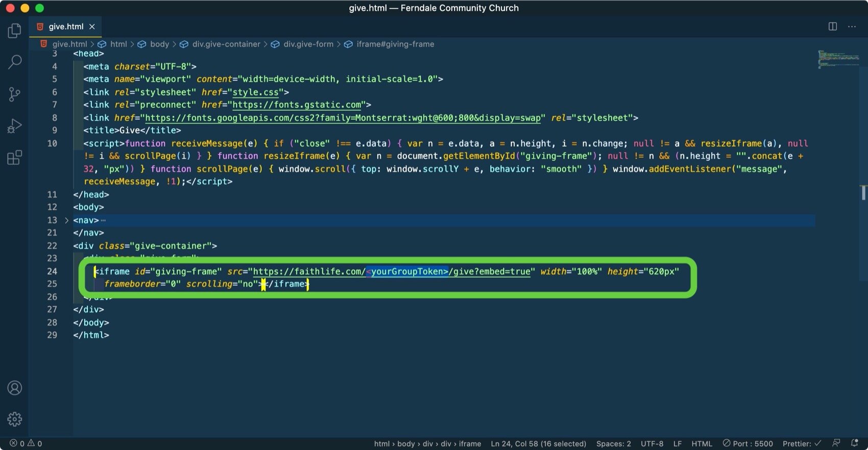
Task: Click the </body> closing tag
Action: click(91, 322)
